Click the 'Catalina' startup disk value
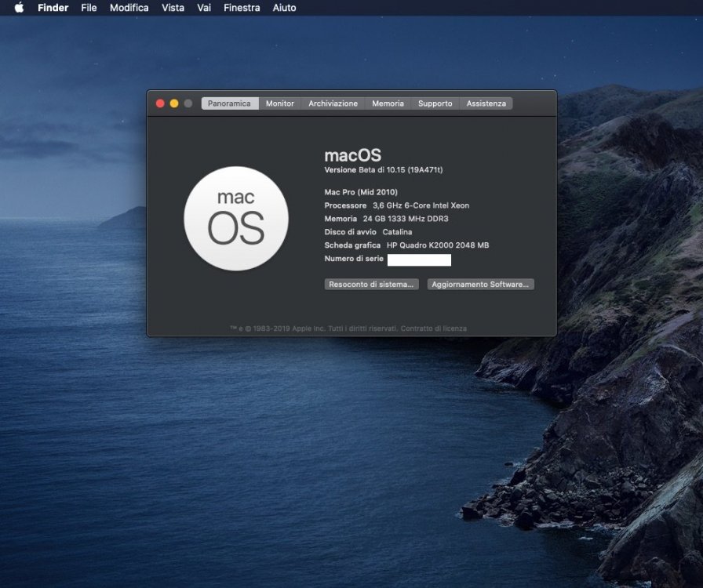Viewport: 703px width, 588px height. click(397, 232)
